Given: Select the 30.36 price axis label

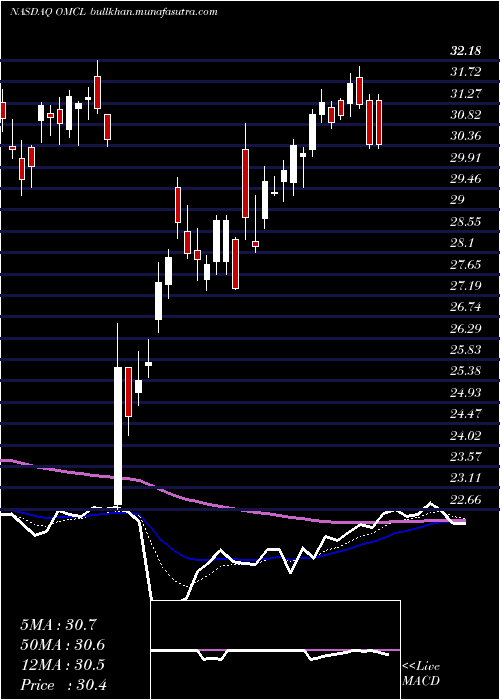Looking at the screenshot, I should [x=466, y=136].
